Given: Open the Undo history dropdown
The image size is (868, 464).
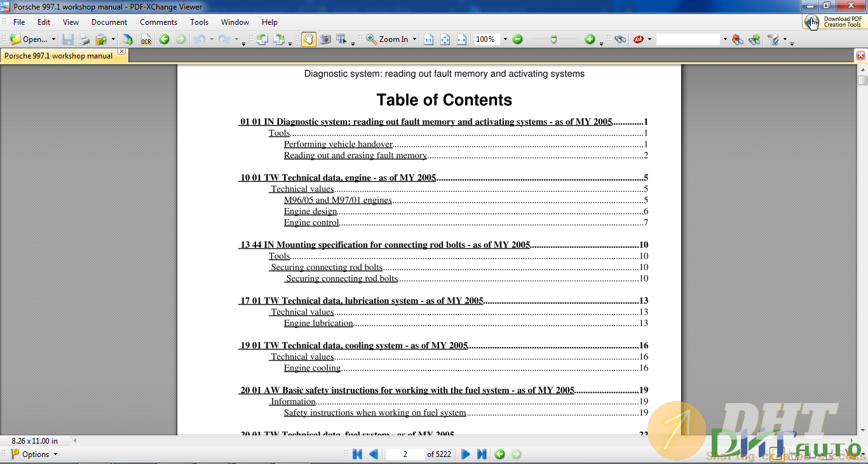Looking at the screenshot, I should click(x=212, y=39).
